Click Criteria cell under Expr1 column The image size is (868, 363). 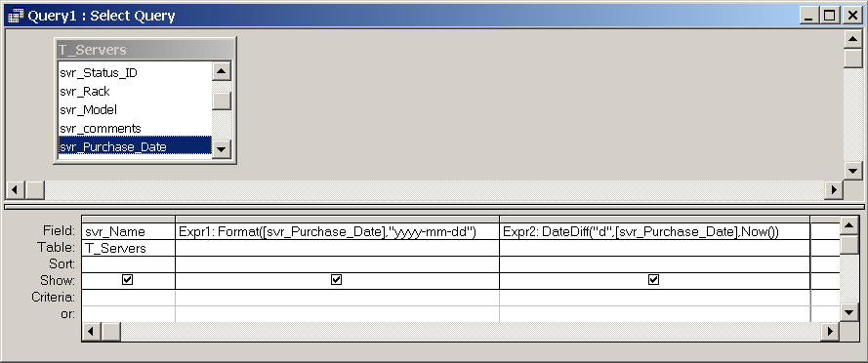click(337, 298)
